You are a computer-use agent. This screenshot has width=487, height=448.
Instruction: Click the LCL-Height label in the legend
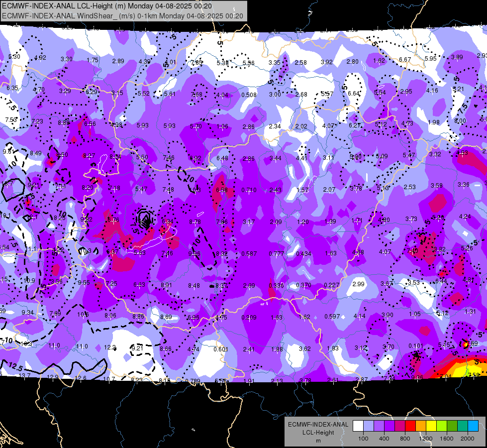point(318,433)
